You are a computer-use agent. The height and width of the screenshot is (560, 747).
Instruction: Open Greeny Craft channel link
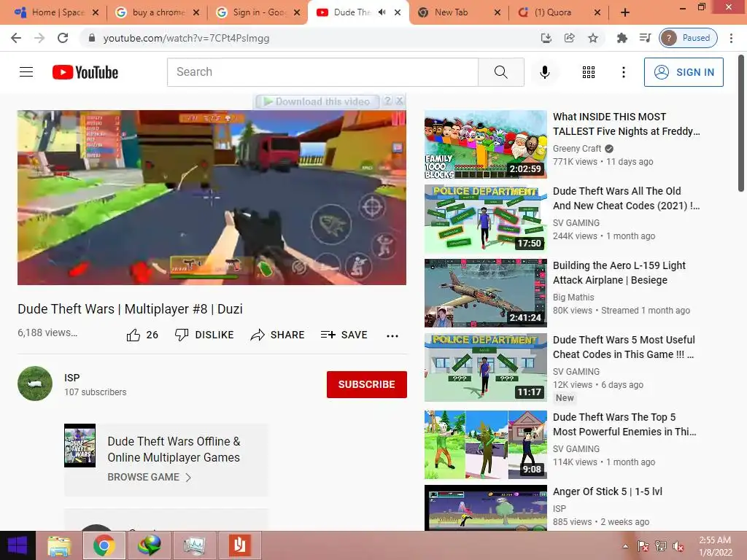coord(577,149)
